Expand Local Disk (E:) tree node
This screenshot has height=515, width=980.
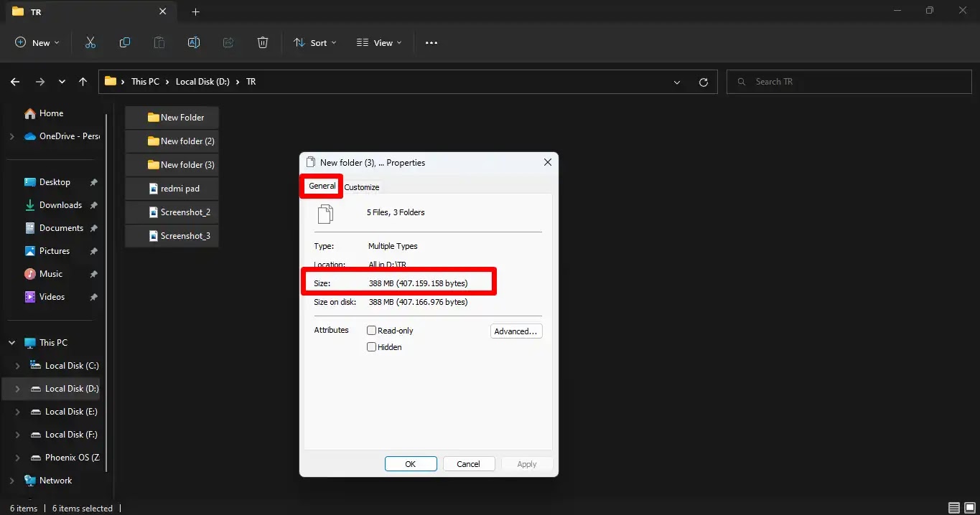tap(18, 412)
